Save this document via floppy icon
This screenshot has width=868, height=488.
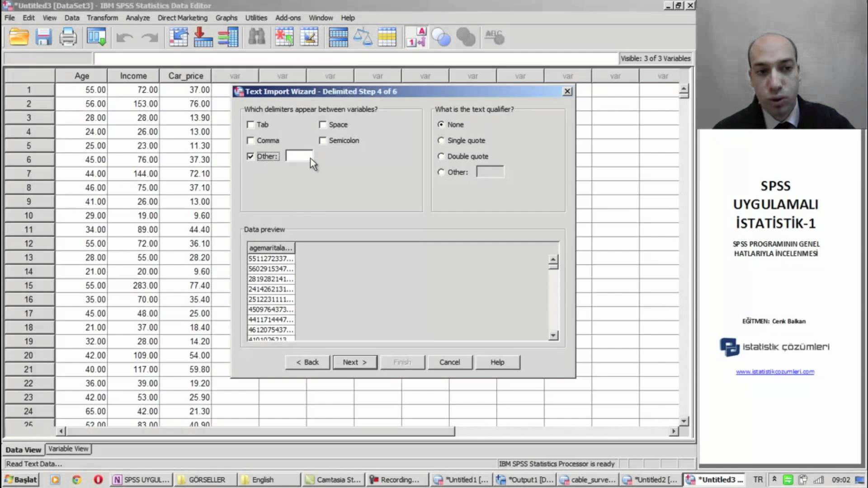click(x=43, y=37)
